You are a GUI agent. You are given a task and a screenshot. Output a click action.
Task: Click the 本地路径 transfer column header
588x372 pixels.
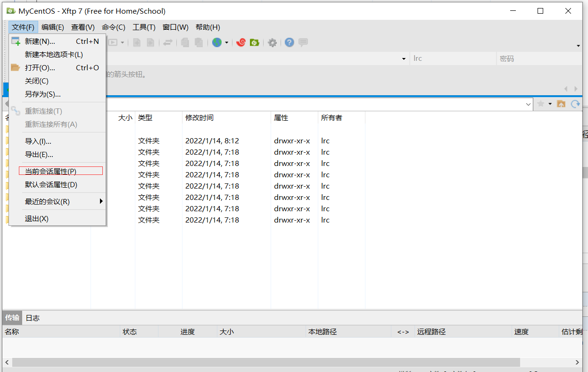(348, 332)
